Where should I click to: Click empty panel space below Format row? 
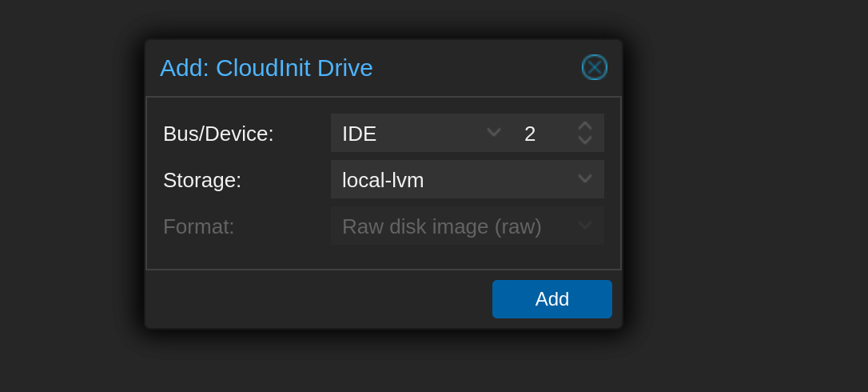383,258
